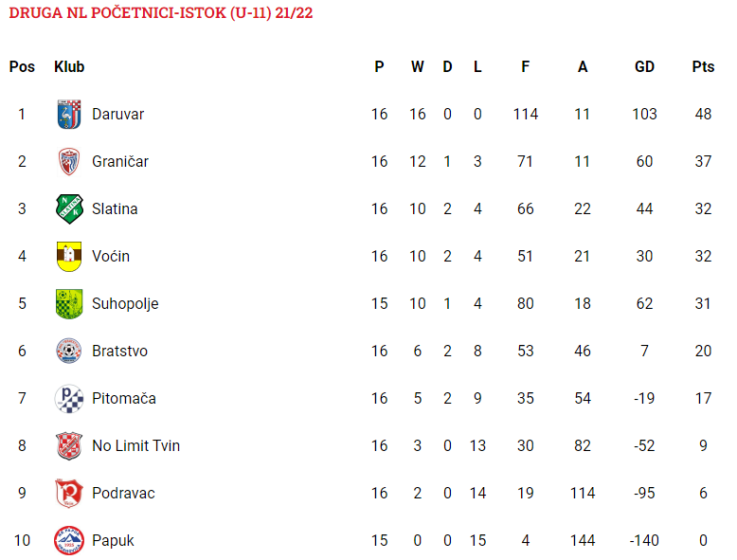Click the GD column header
This screenshot has height=560, width=737.
point(644,66)
